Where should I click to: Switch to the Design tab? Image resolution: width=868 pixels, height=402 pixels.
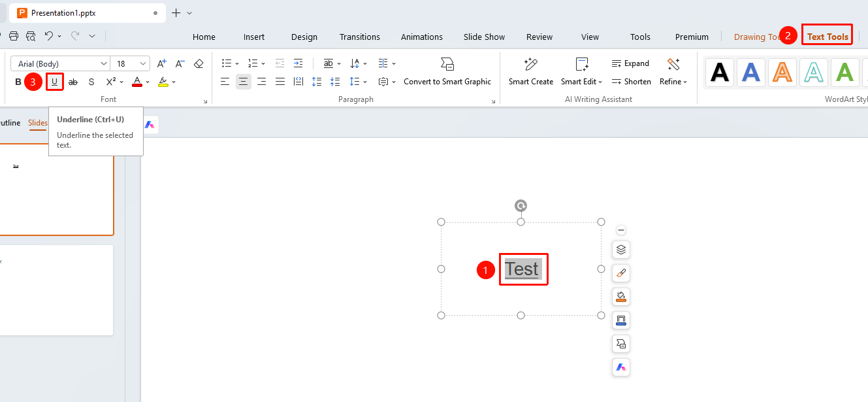(304, 37)
